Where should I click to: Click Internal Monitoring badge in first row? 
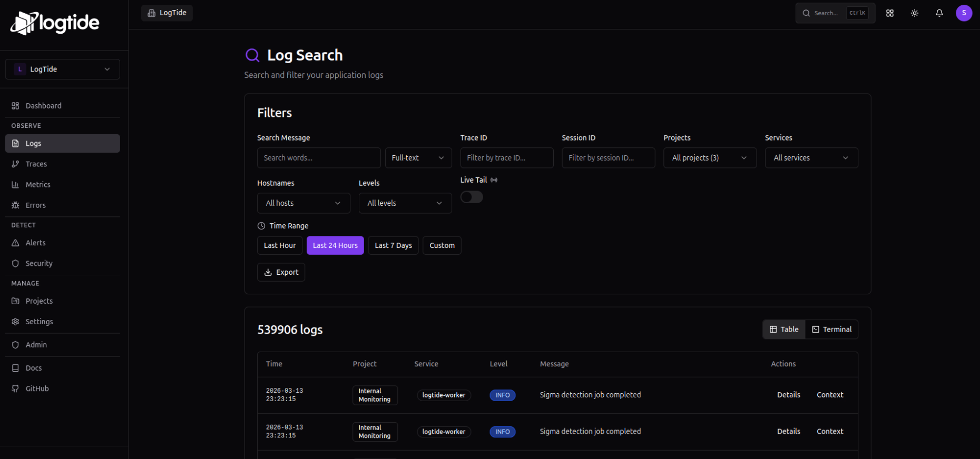point(375,395)
